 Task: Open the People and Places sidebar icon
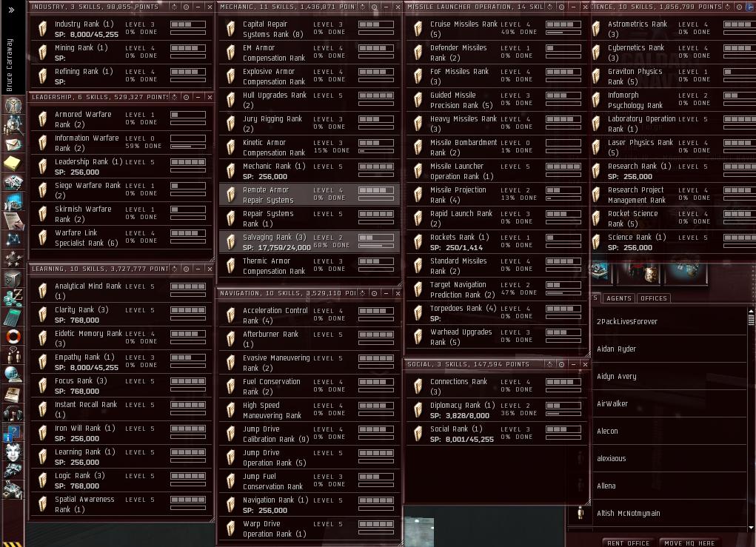(x=13, y=125)
